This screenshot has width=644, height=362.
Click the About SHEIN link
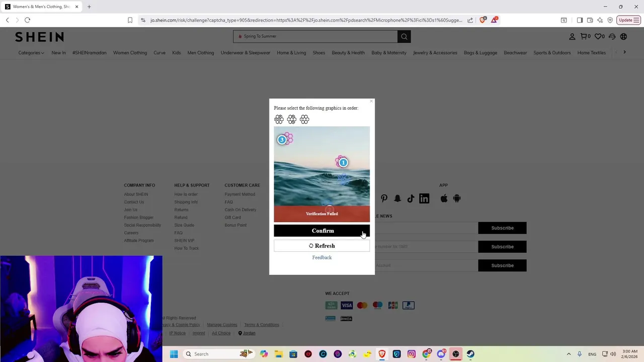[x=136, y=195]
